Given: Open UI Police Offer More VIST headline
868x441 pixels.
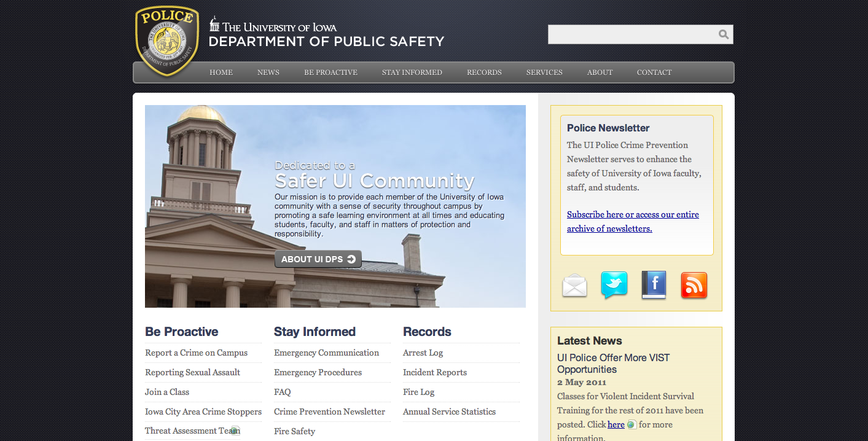Looking at the screenshot, I should coord(614,364).
